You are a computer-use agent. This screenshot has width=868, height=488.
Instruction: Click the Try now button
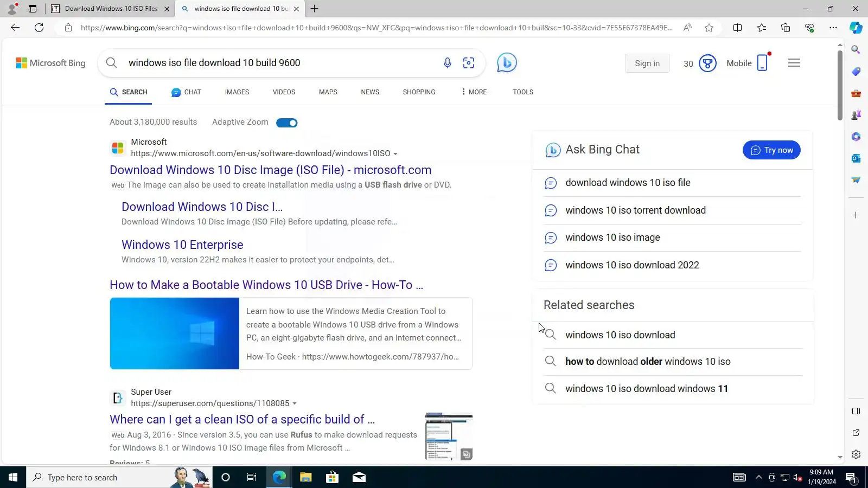tap(771, 150)
